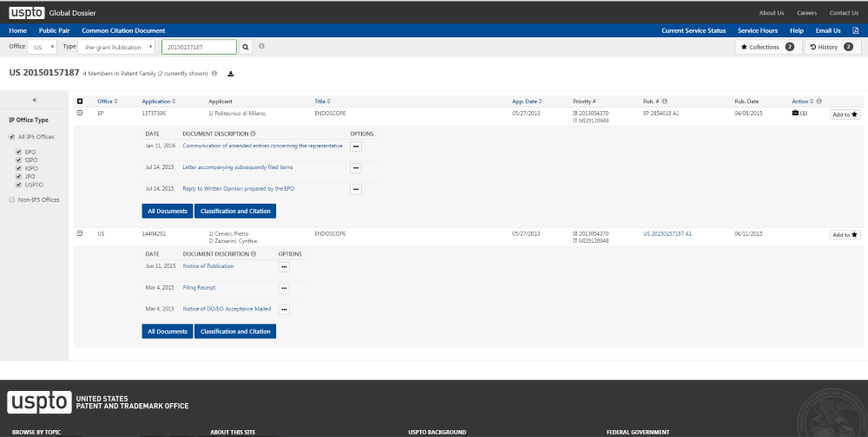Open the PDF icon in the blue navigation bar

[854, 30]
